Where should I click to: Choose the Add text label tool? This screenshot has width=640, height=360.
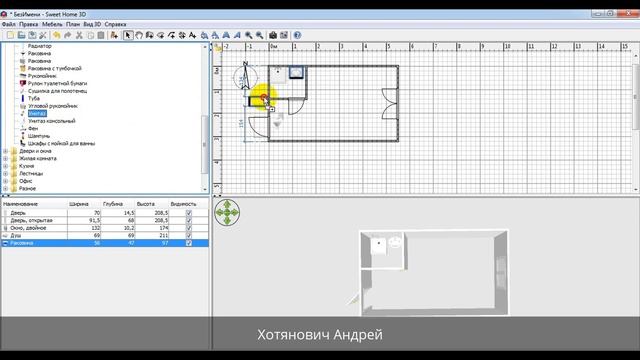point(193,36)
